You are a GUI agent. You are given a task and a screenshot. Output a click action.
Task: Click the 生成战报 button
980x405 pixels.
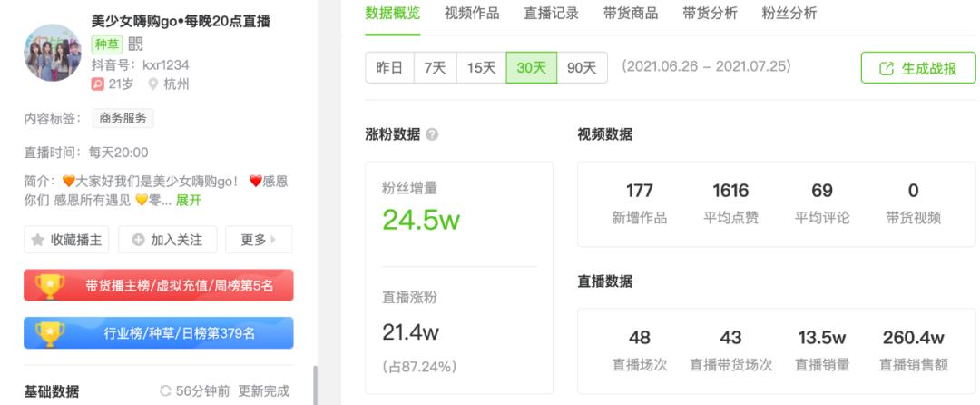(917, 68)
